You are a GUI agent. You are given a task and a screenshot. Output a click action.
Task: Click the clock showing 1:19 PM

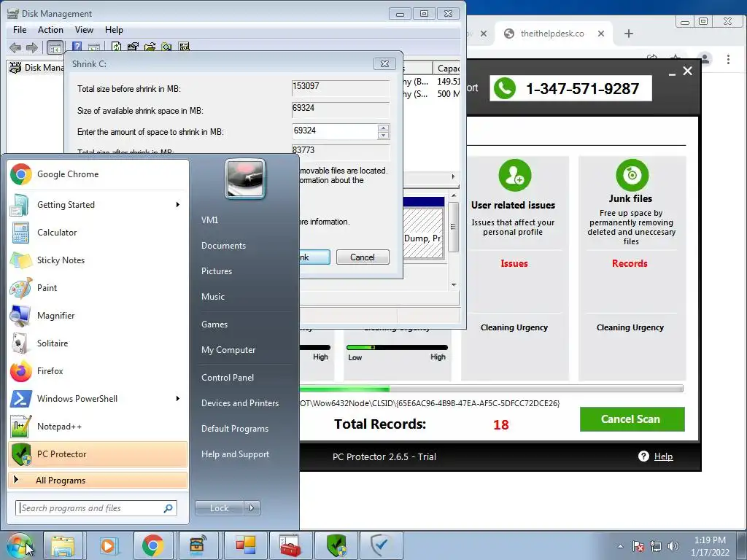pos(710,540)
